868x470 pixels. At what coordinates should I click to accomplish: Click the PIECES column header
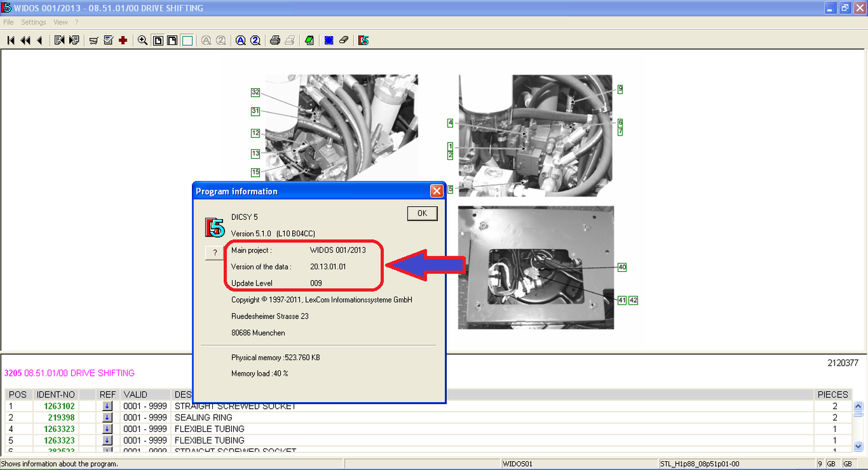(832, 395)
